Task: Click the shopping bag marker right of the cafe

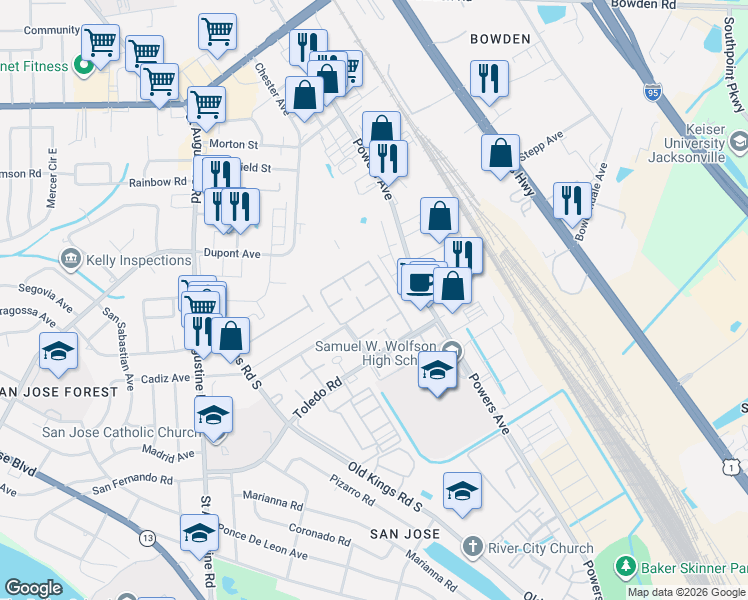Action: coord(452,286)
